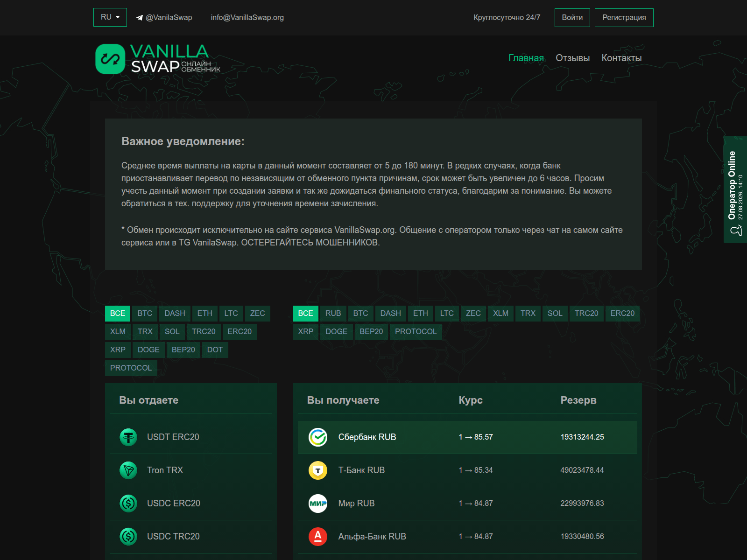Screen dimensions: 747x560
Task: Select ZEC filter in receive section
Action: tap(473, 314)
